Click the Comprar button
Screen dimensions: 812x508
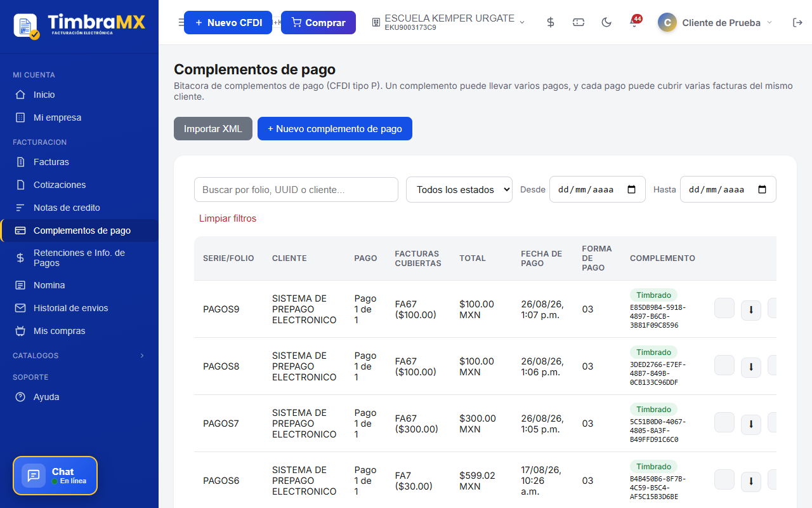tap(318, 22)
